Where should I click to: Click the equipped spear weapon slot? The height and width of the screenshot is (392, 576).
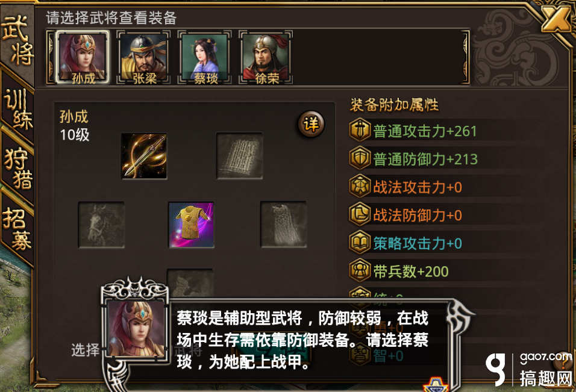pyautogui.click(x=144, y=156)
